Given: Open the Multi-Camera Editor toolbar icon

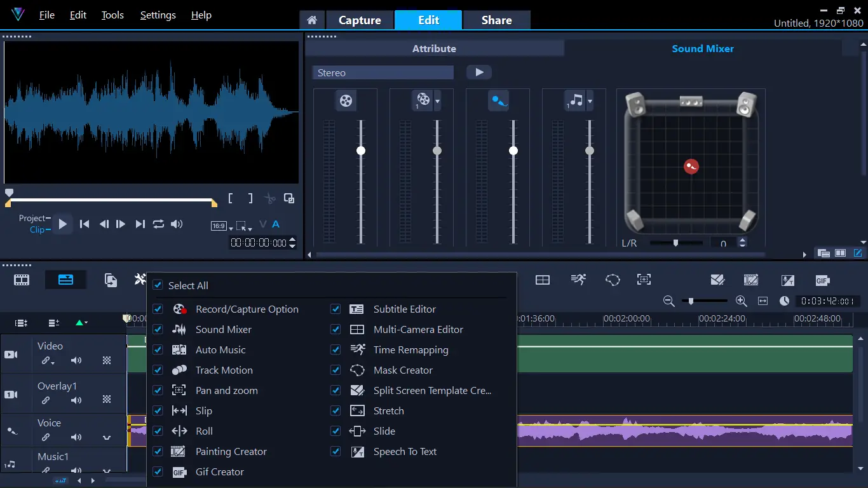Looking at the screenshot, I should pyautogui.click(x=542, y=280).
